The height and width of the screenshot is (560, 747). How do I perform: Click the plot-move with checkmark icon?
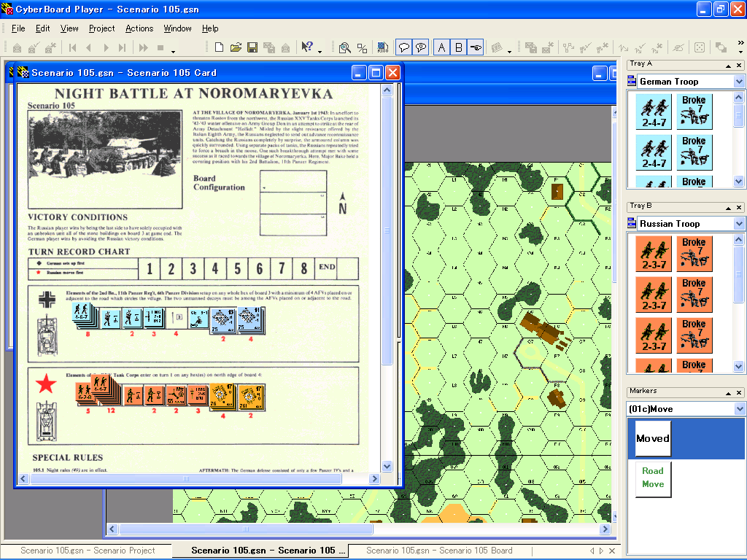(x=586, y=47)
